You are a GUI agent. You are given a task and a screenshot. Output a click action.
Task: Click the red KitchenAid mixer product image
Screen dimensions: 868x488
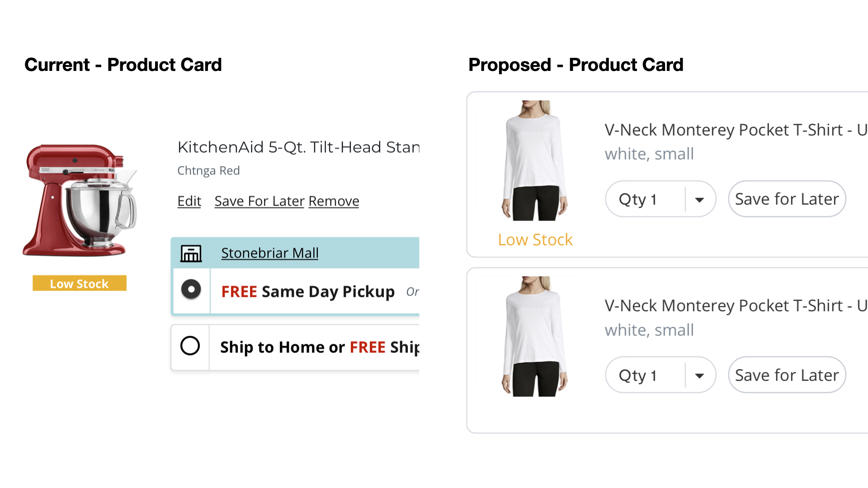tap(80, 200)
